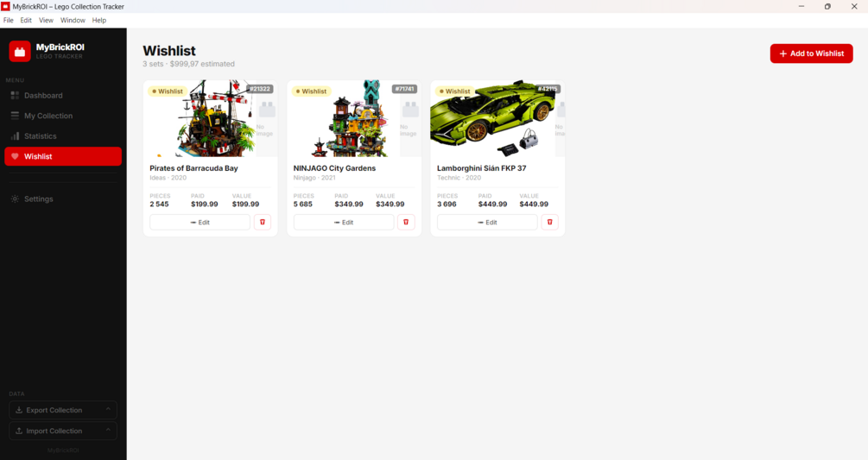Open the File menu
868x460 pixels.
9,20
